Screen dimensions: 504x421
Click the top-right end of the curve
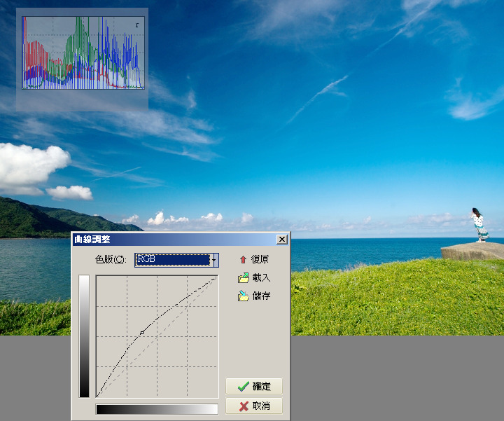tap(216, 277)
